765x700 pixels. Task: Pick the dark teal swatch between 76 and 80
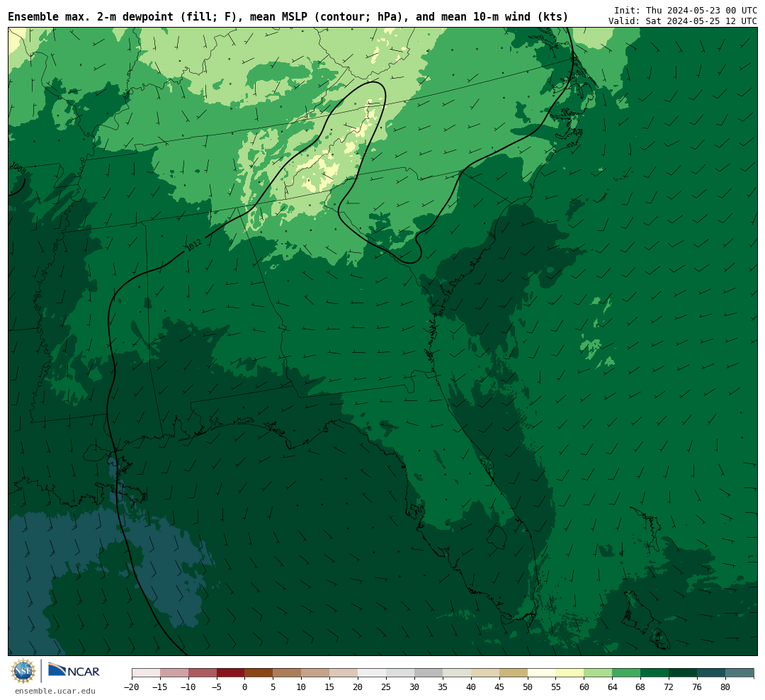pos(711,673)
